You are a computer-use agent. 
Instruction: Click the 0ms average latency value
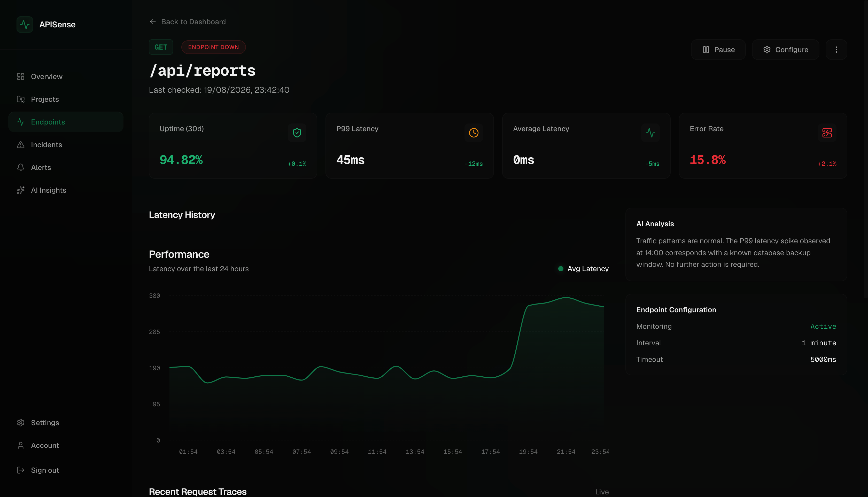[524, 160]
